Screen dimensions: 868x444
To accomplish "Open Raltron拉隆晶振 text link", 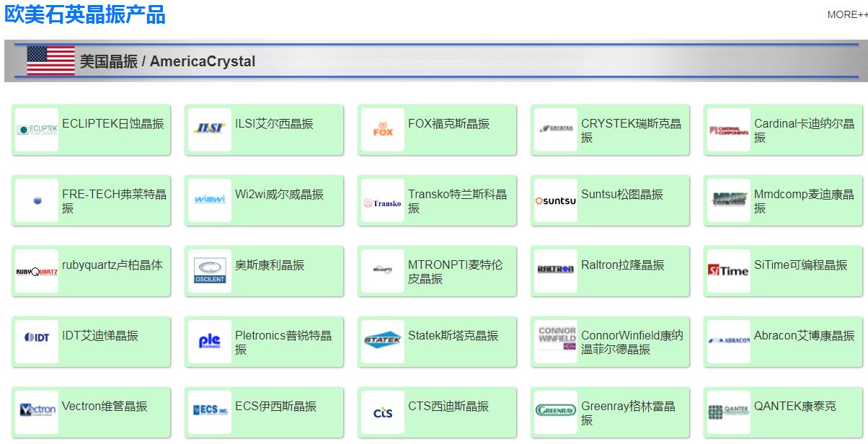I will (x=623, y=265).
